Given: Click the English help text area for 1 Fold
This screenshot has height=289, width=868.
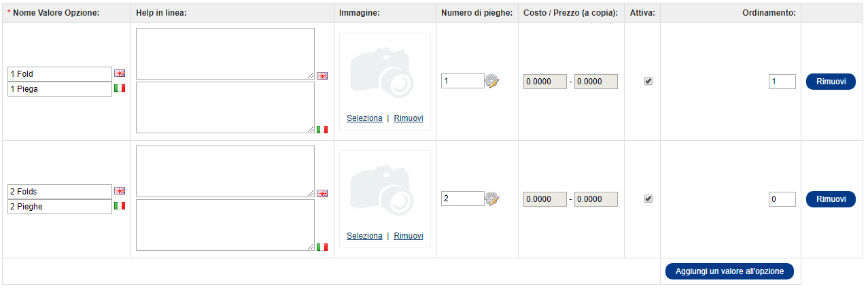Looking at the screenshot, I should pyautogui.click(x=225, y=54).
